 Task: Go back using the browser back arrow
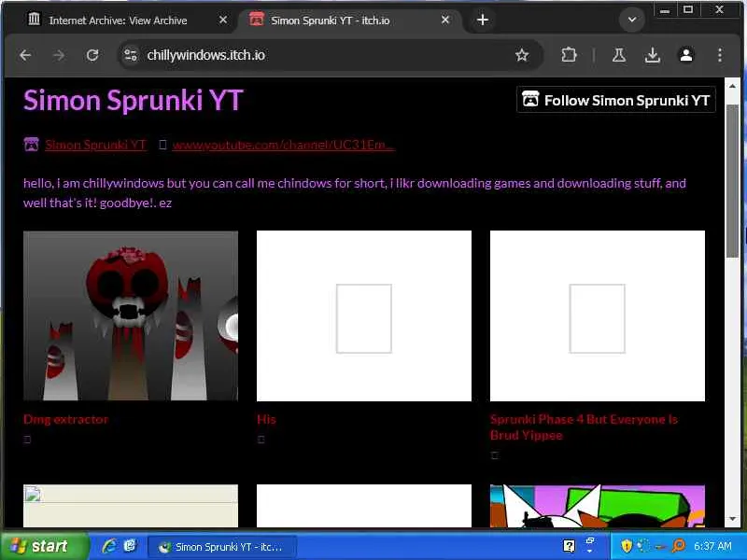[x=26, y=56]
